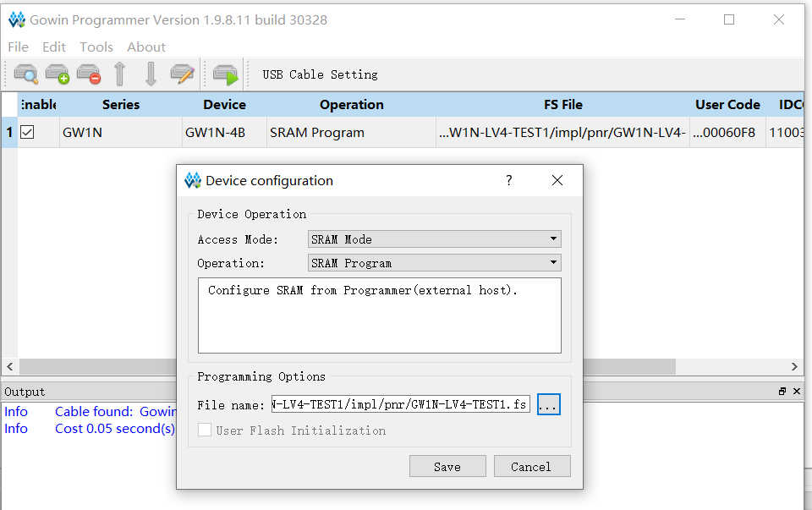812x510 pixels.
Task: Open the Operation dropdown in Device configuration
Action: point(435,263)
